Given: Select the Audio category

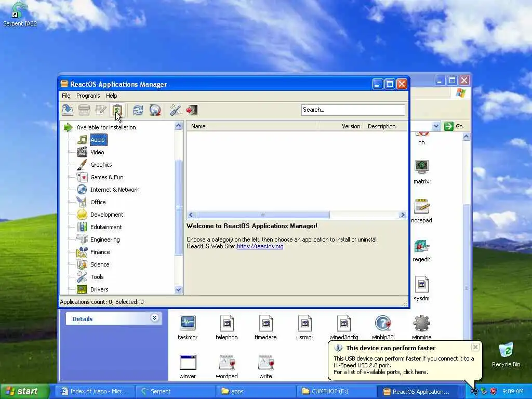Looking at the screenshot, I should click(98, 140).
